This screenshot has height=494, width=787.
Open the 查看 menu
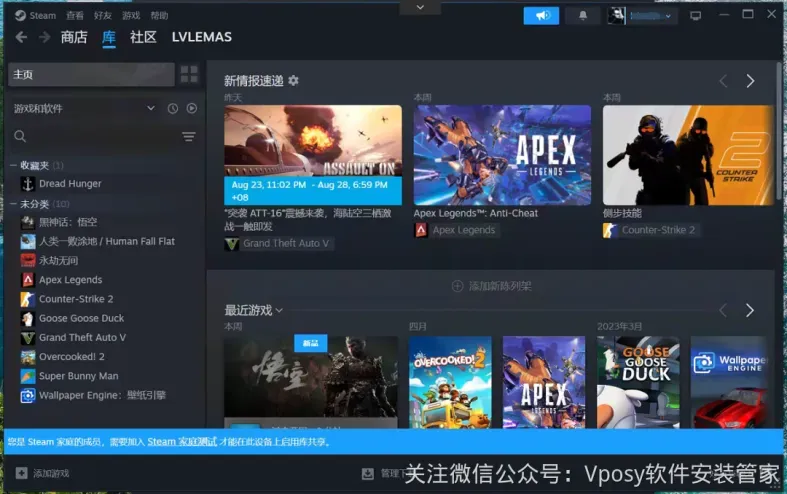[75, 16]
